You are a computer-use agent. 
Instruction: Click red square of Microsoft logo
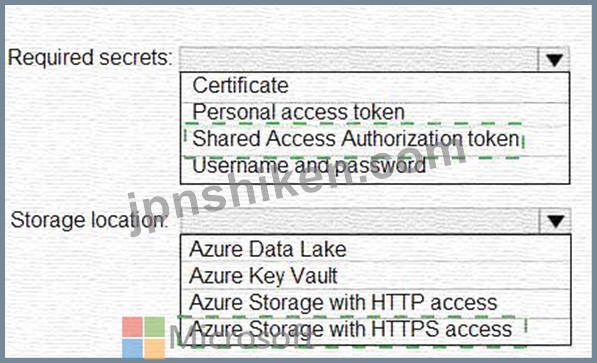click(132, 327)
